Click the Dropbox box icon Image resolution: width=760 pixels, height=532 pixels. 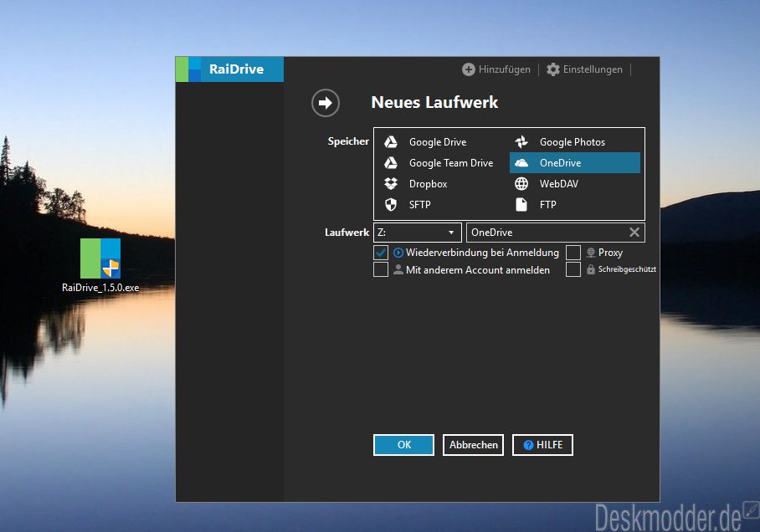[x=391, y=184]
